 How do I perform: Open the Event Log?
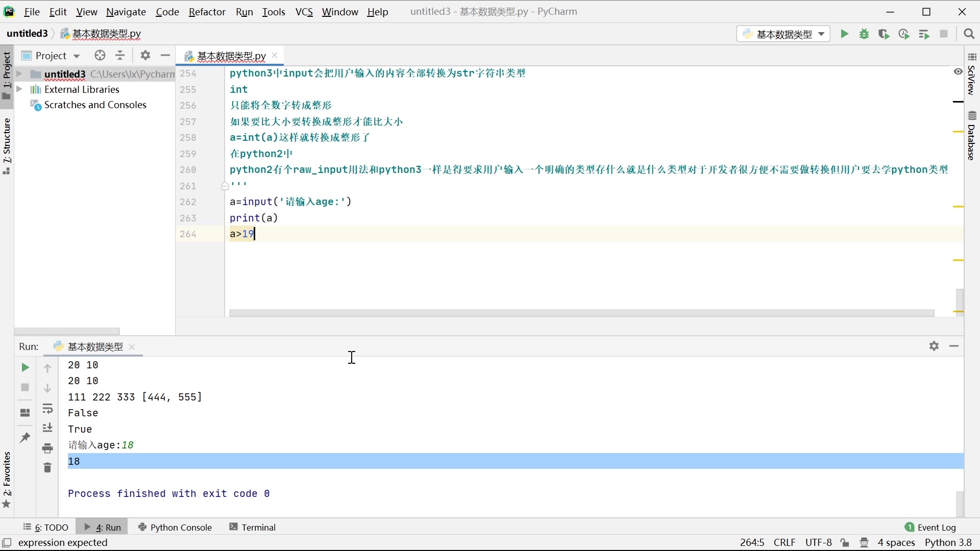[936, 527]
